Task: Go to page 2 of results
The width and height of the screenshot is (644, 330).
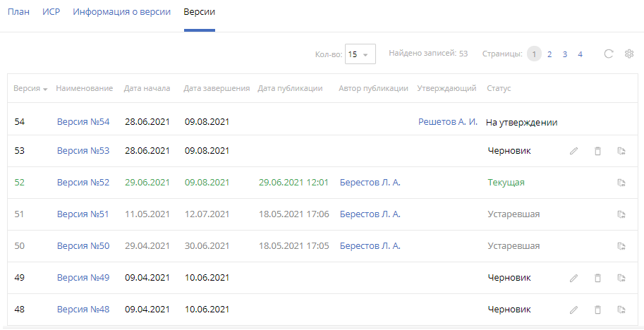Action: tap(549, 54)
